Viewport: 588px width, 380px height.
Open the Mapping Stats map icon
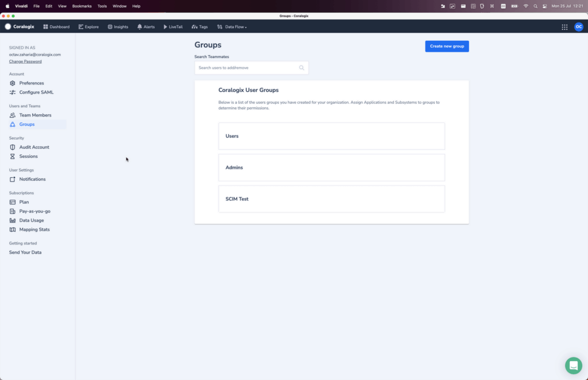click(x=13, y=230)
